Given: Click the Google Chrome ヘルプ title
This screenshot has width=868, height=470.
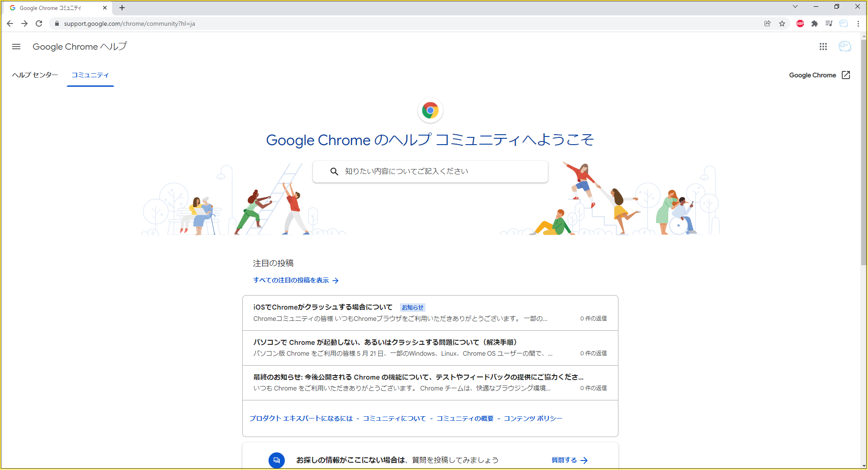Looking at the screenshot, I should [x=80, y=47].
